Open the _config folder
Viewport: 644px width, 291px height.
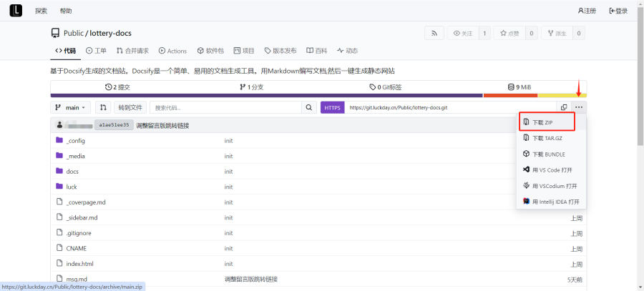pos(76,141)
